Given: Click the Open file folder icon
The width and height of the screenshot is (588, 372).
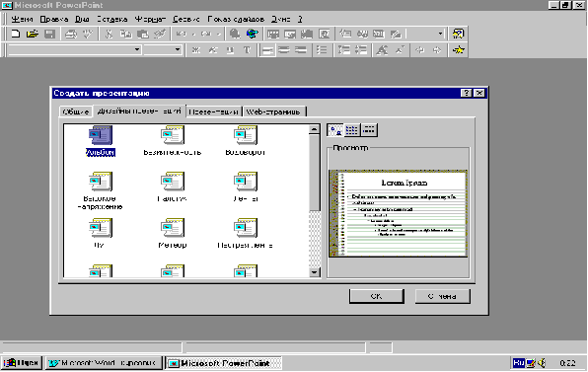Looking at the screenshot, I should coord(33,34).
